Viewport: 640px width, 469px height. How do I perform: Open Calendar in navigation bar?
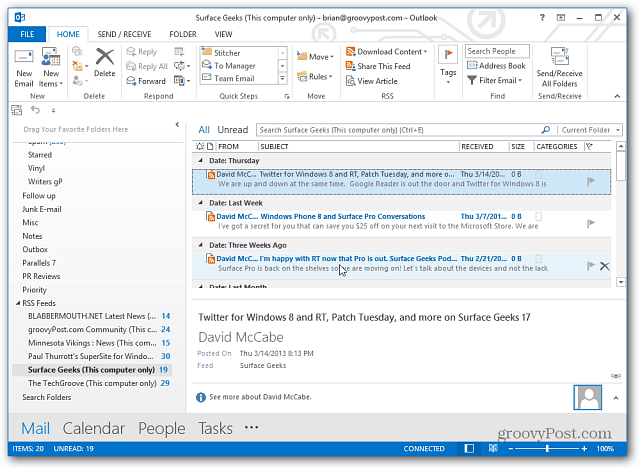click(93, 428)
